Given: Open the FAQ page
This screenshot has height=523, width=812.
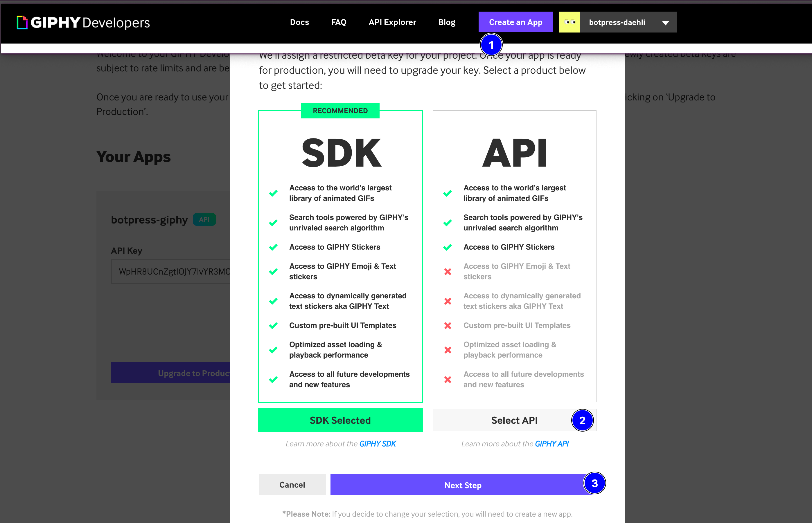Looking at the screenshot, I should [339, 22].
